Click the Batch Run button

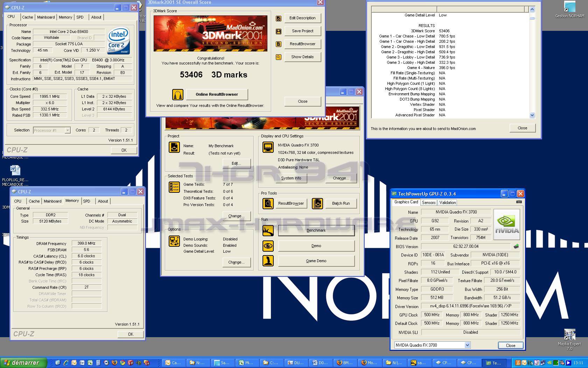(x=341, y=203)
